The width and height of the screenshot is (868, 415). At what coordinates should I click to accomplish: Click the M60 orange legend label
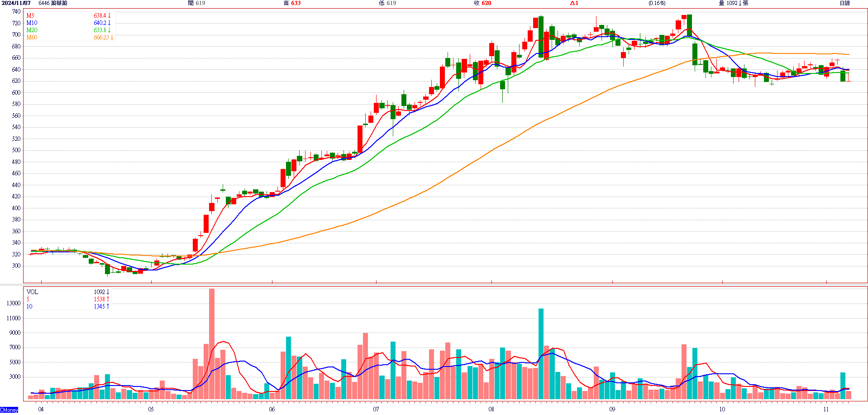click(32, 37)
